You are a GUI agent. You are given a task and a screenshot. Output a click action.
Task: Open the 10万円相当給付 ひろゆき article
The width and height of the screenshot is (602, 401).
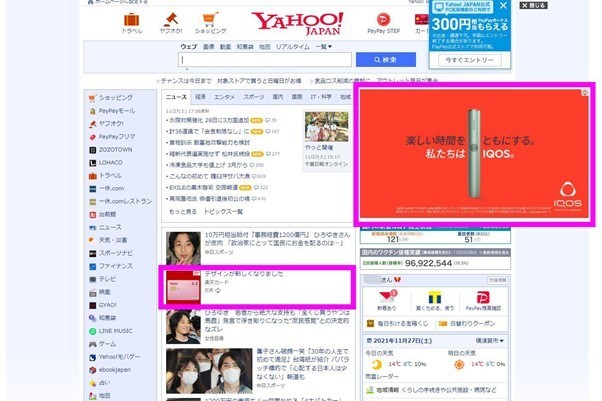[x=277, y=239]
